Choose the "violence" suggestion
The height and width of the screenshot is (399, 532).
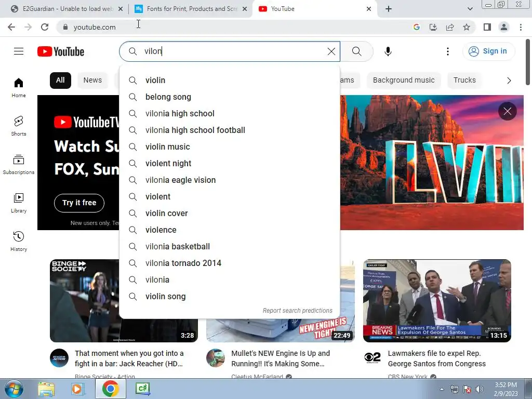(230, 230)
